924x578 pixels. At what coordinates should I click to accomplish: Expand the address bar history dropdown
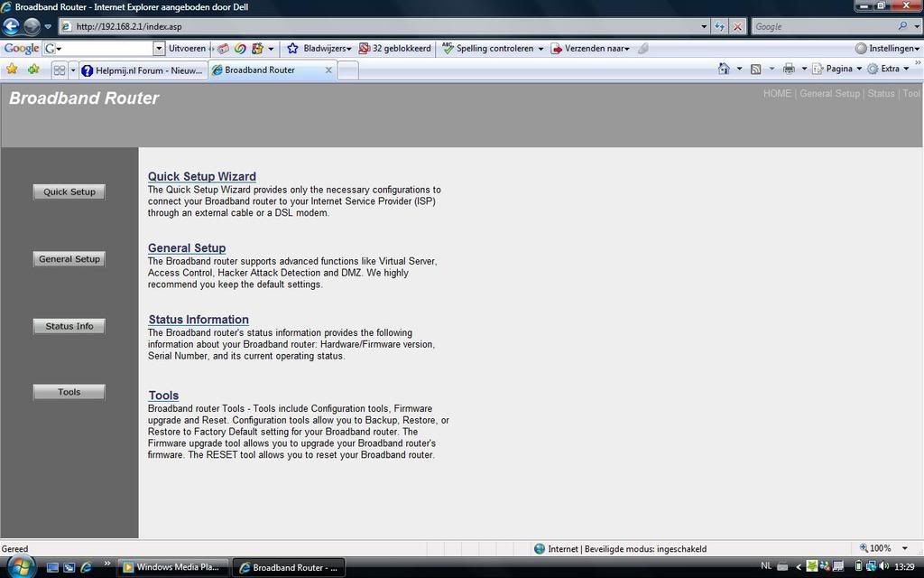[704, 26]
